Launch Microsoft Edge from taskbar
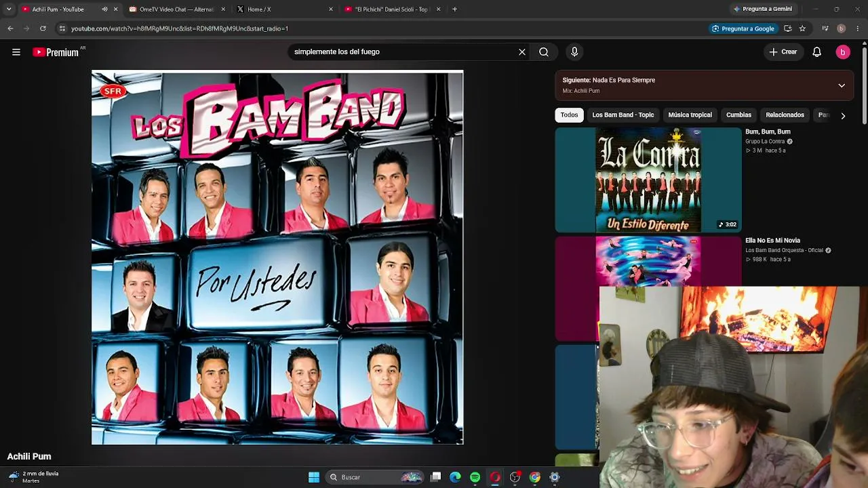The width and height of the screenshot is (868, 488). point(456,477)
